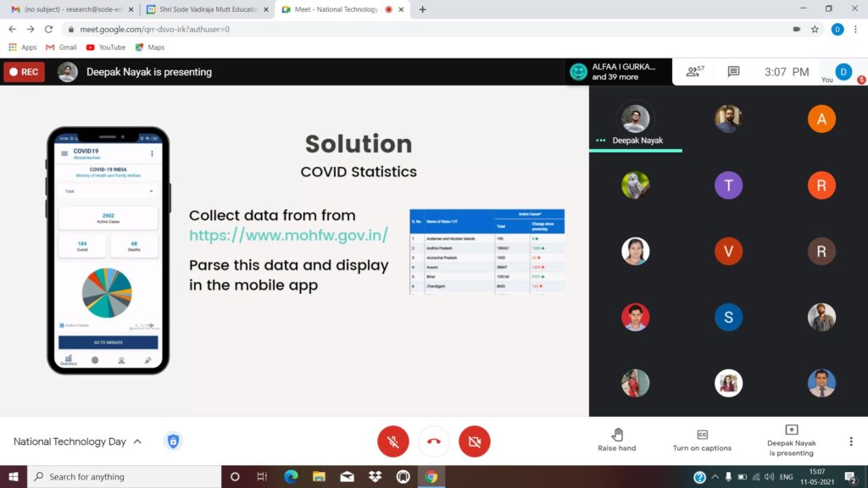Unmute the microphone
Screen dimensions: 868x488
coord(392,441)
